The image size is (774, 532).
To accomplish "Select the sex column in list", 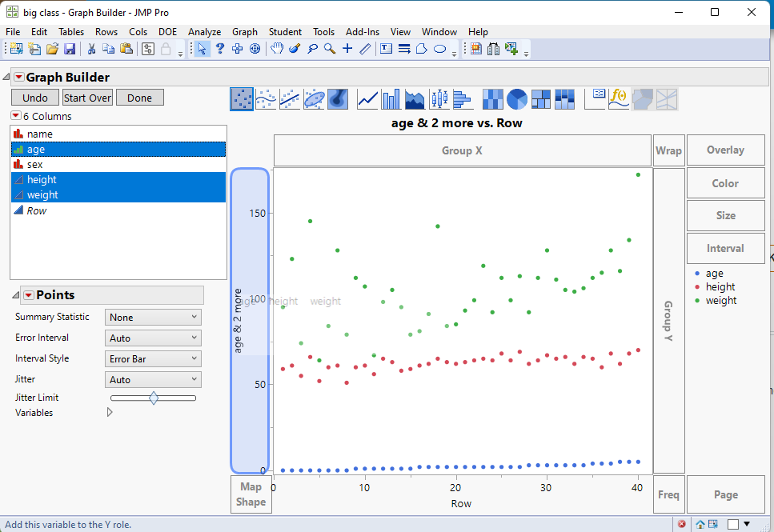I will click(x=34, y=164).
